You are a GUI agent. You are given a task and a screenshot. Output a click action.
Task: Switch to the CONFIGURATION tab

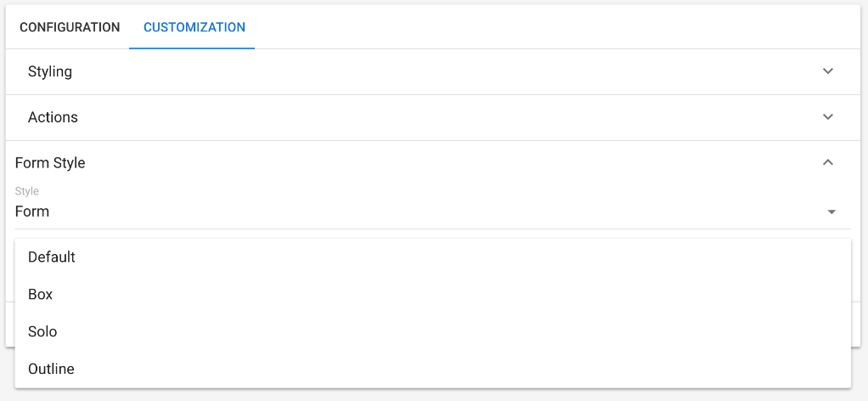coord(70,27)
